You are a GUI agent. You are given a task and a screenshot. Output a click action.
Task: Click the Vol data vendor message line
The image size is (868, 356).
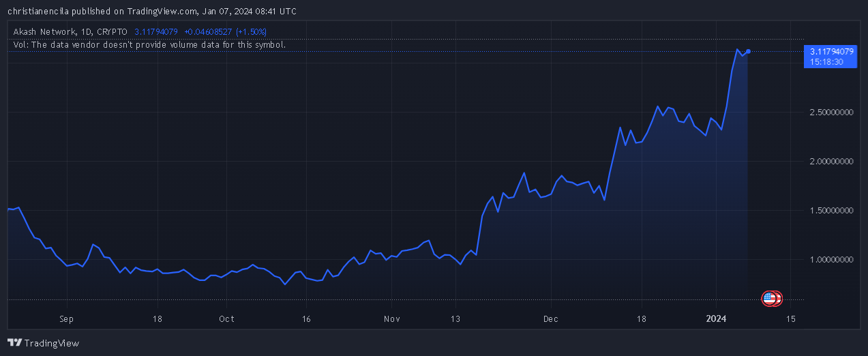tap(149, 44)
